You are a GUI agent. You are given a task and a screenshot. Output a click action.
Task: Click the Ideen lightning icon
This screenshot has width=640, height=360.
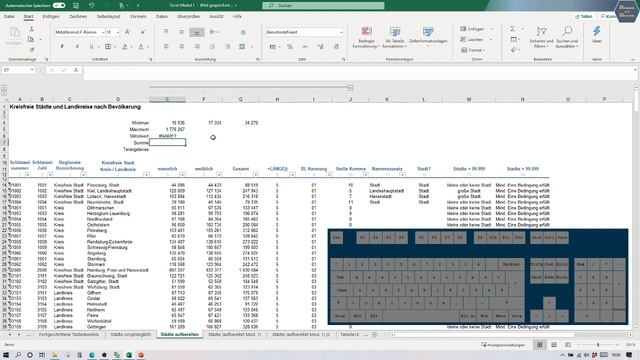tap(597, 34)
